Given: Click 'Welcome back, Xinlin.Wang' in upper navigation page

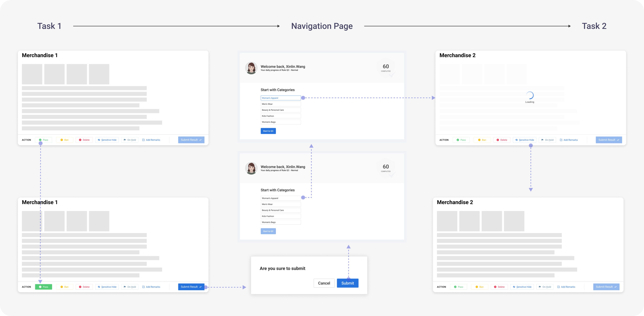Looking at the screenshot, I should click(283, 66).
